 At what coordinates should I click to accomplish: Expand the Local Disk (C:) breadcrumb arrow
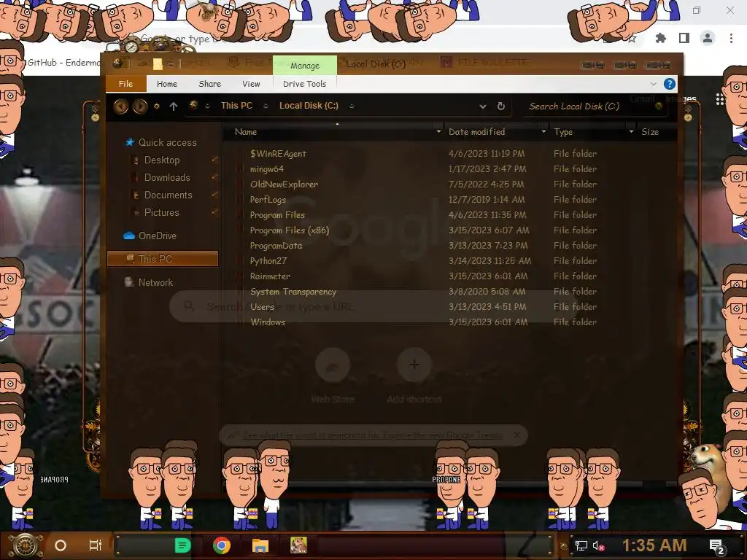[352, 106]
